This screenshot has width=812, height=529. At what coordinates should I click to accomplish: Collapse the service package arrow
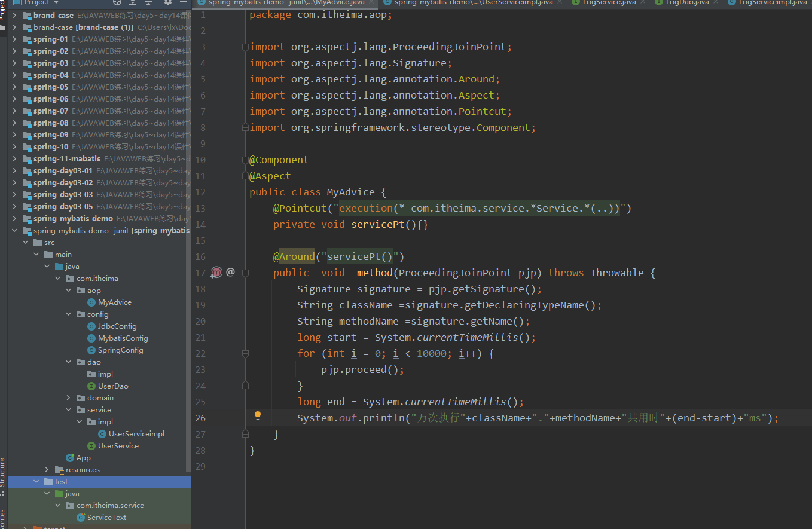(69, 410)
